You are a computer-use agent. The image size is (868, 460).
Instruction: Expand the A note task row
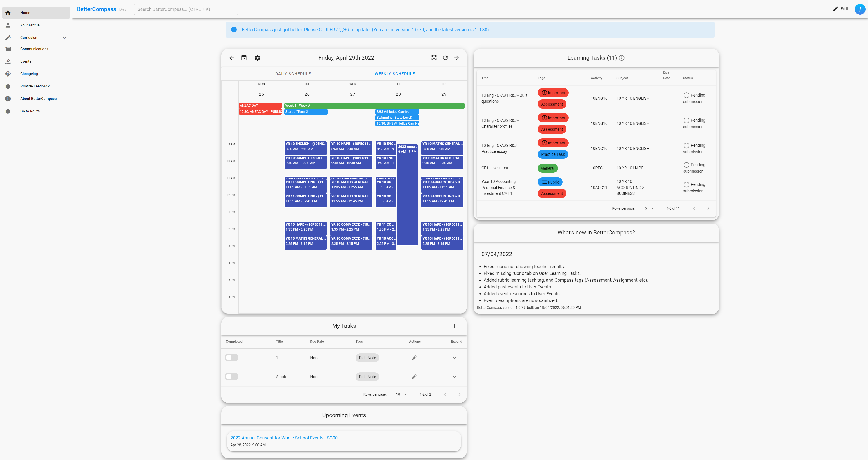point(454,376)
